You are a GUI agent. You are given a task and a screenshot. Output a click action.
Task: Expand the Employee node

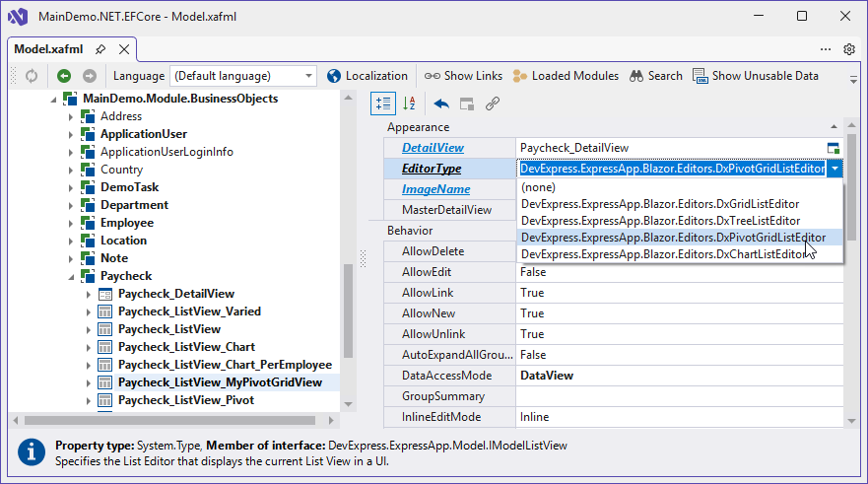coord(71,223)
